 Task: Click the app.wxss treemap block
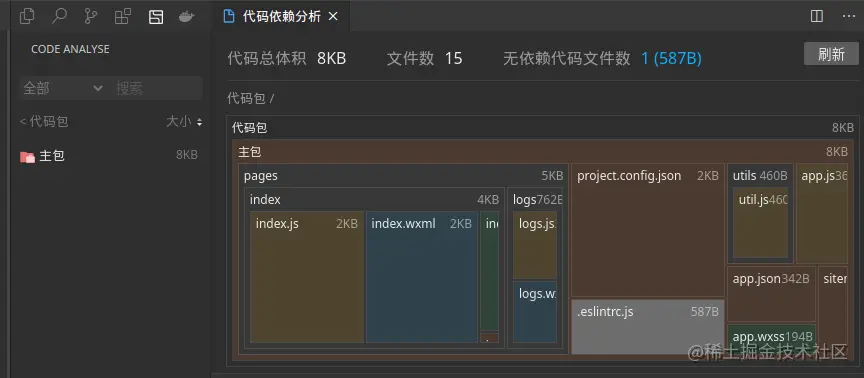pos(771,338)
